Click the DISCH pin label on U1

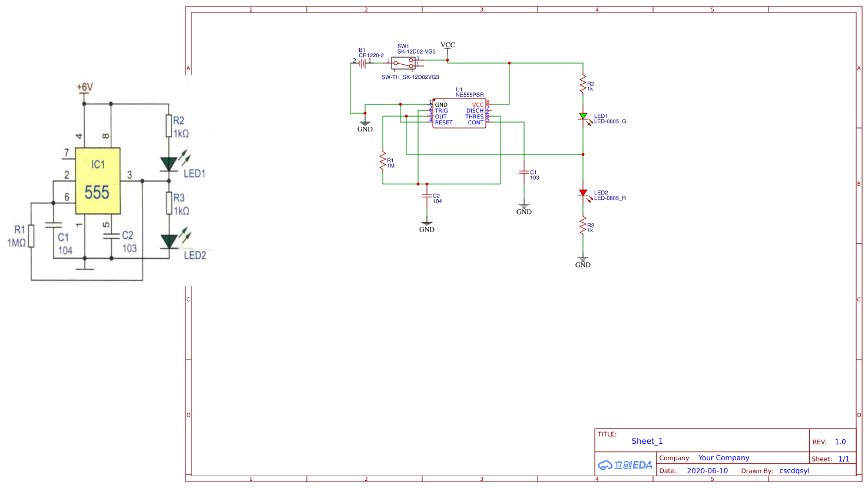click(475, 111)
